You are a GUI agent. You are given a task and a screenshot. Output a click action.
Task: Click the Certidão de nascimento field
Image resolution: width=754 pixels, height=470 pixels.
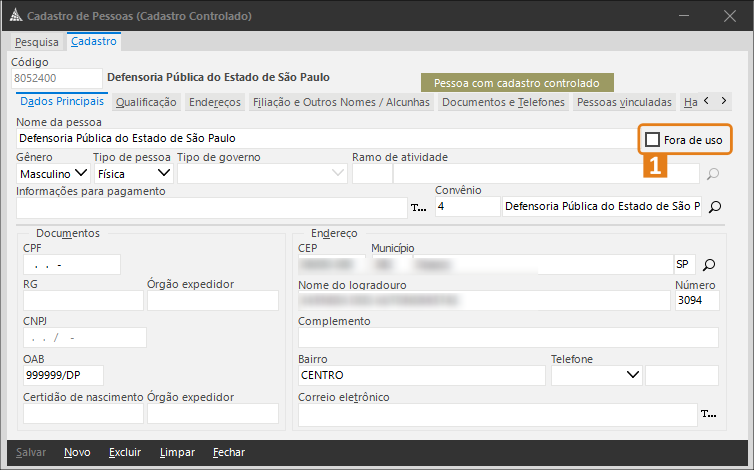click(83, 413)
